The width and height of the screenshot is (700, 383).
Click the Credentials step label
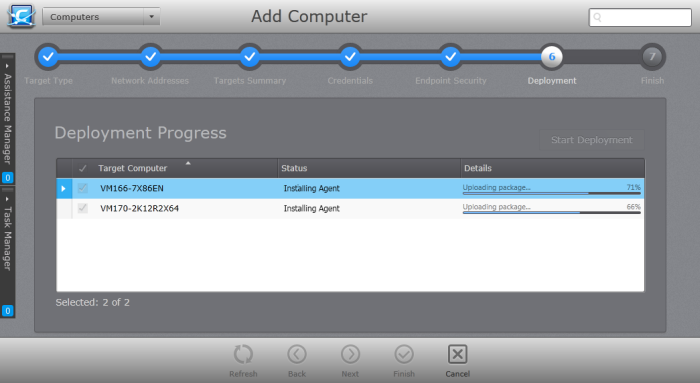pyautogui.click(x=350, y=81)
